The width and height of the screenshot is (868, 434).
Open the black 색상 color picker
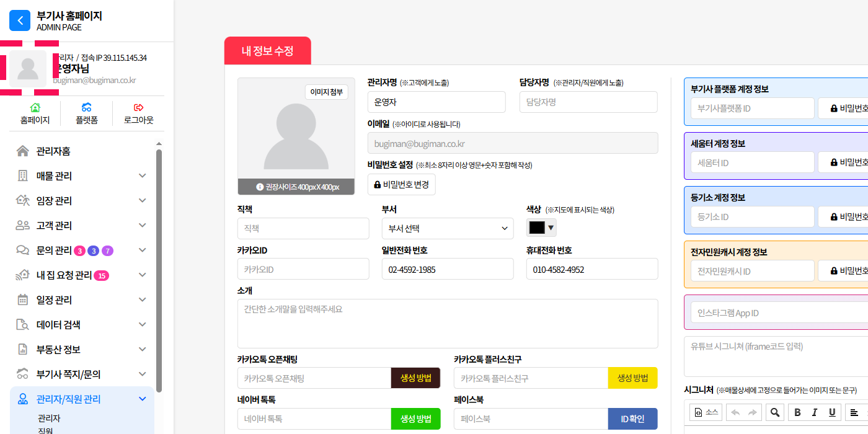click(541, 228)
